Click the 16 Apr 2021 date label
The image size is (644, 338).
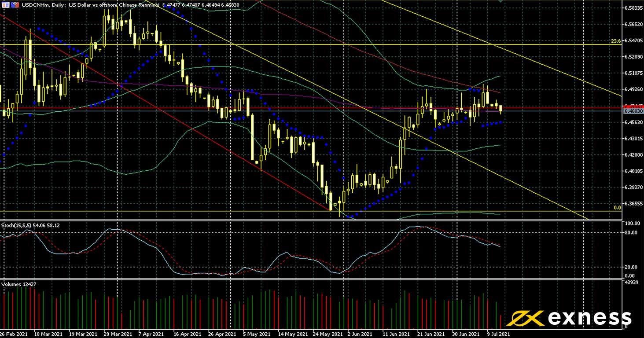click(187, 334)
